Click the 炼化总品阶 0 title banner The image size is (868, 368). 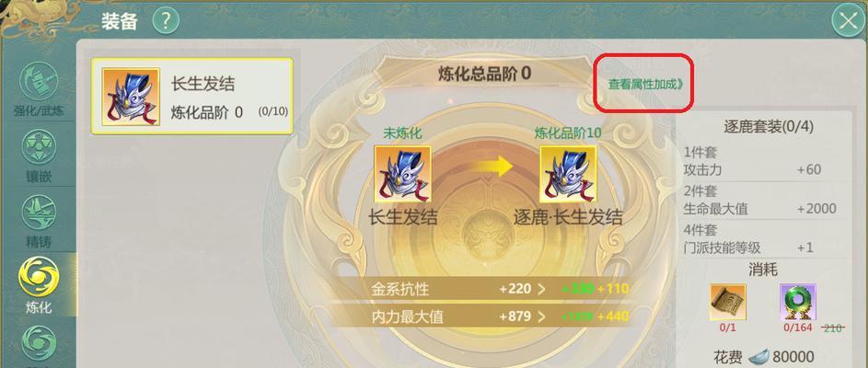tap(485, 75)
